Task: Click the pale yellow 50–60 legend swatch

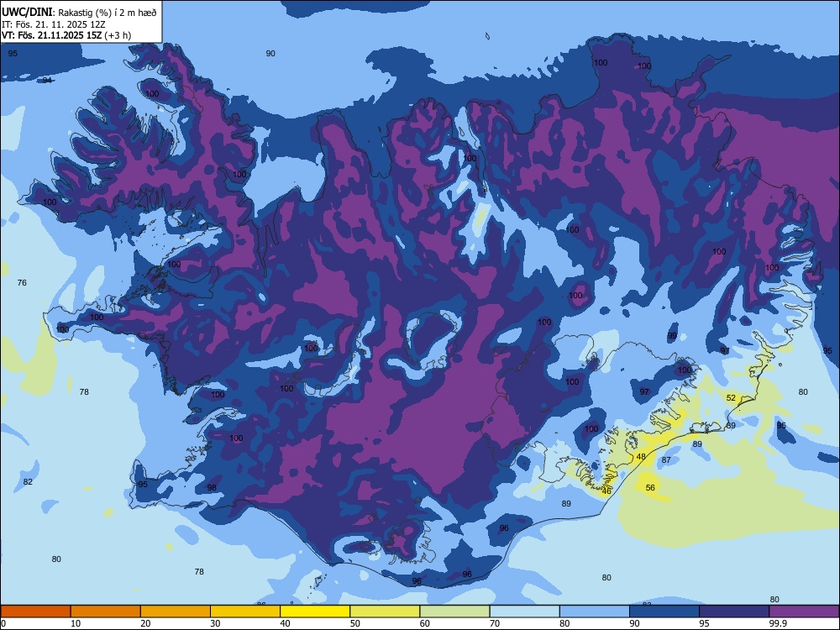Action: point(385,612)
